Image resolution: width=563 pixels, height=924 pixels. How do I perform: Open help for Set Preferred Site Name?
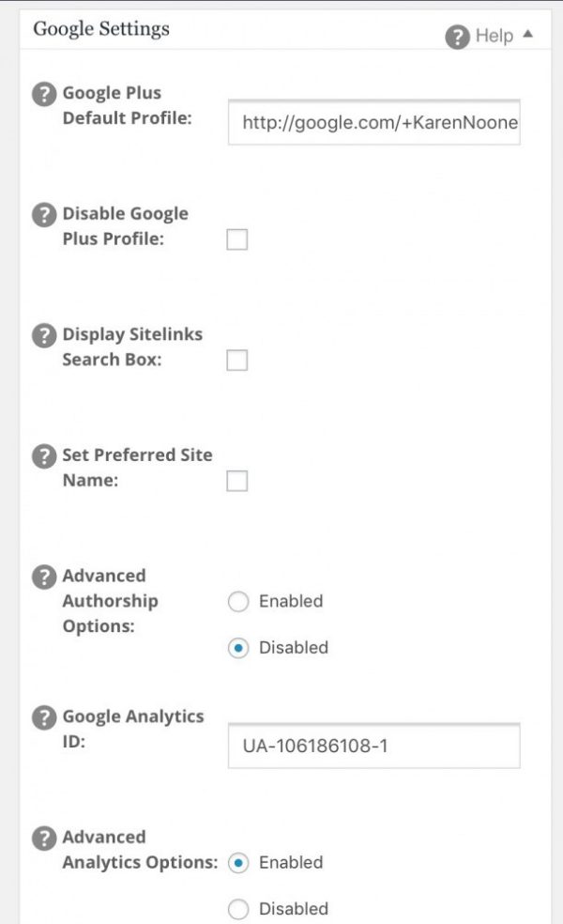43,456
